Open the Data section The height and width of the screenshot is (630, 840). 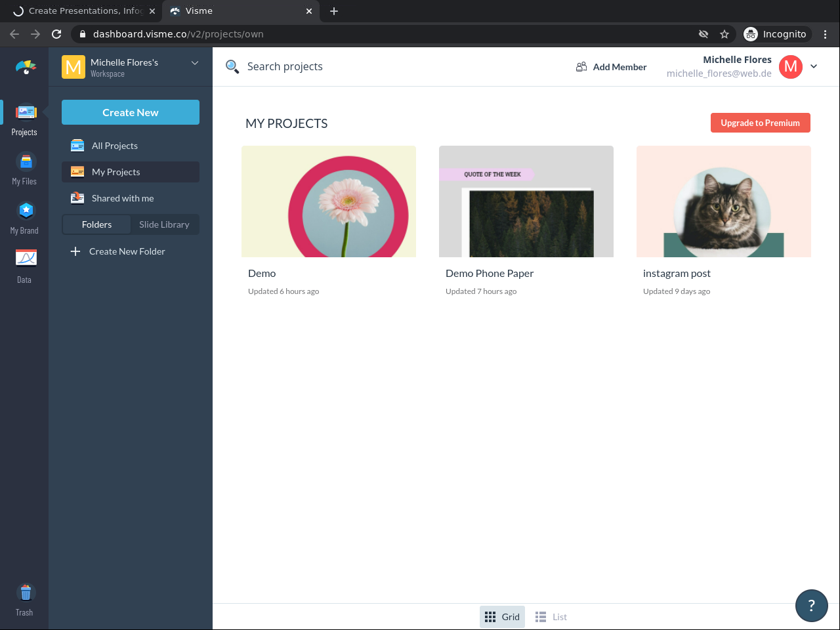tap(24, 267)
